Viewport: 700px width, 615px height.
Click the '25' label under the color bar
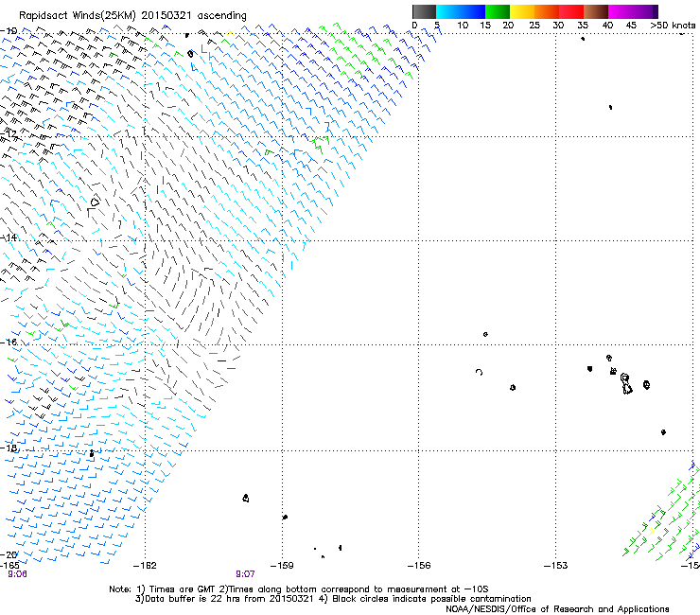[x=534, y=26]
